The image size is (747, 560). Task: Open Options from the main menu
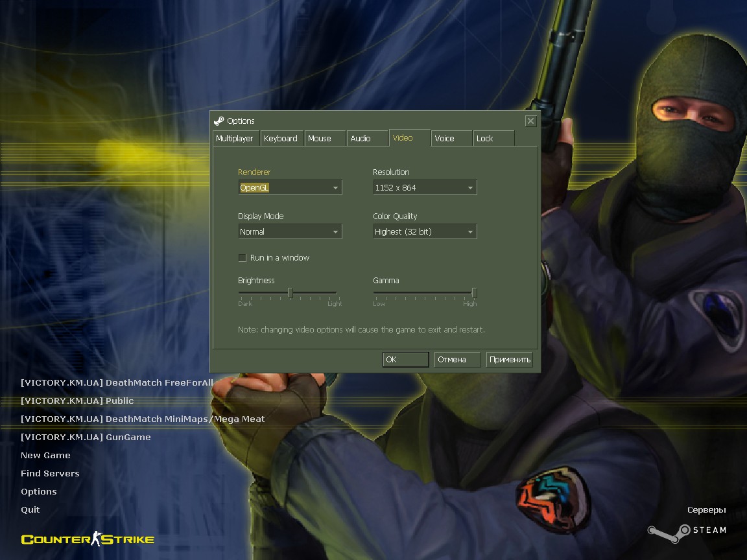[x=39, y=491]
